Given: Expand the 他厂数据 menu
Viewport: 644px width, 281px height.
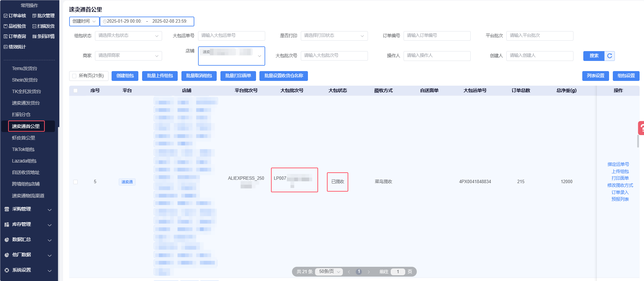Looking at the screenshot, I should (50, 256).
